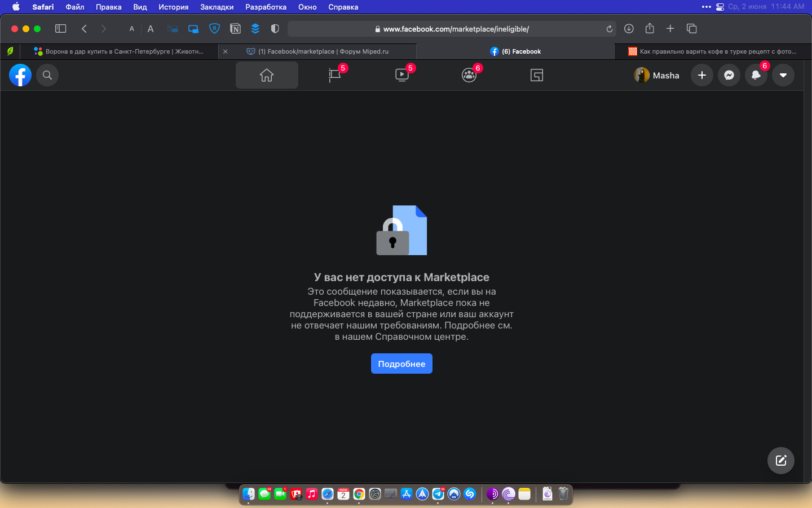Switch to Как правильно варить кофе tab
The image size is (812, 508).
713,51
